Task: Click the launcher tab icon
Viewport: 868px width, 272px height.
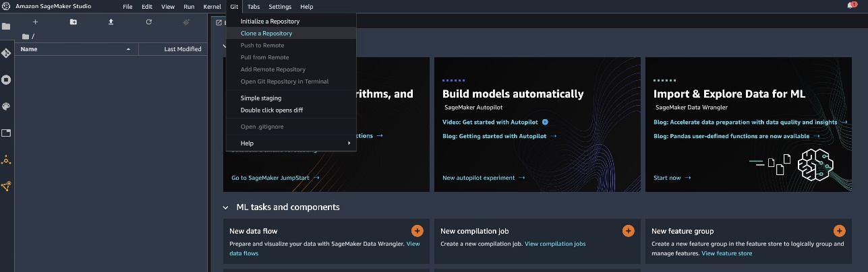Action: pyautogui.click(x=219, y=22)
